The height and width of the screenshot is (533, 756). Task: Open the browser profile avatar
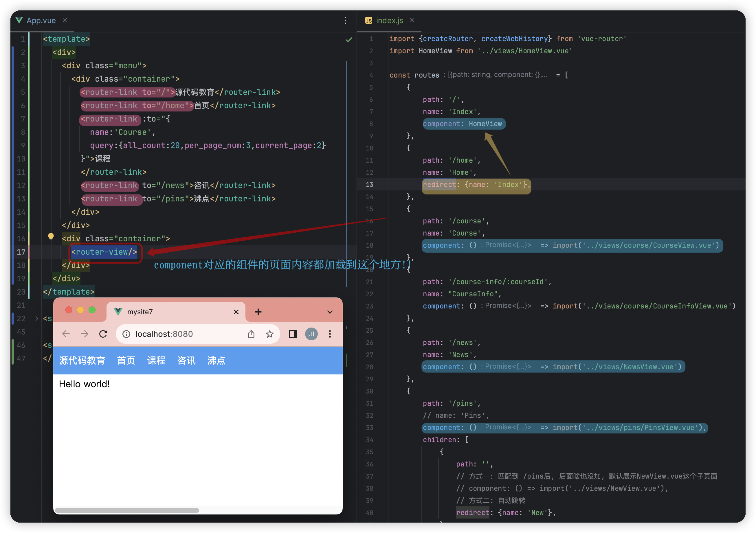point(311,334)
